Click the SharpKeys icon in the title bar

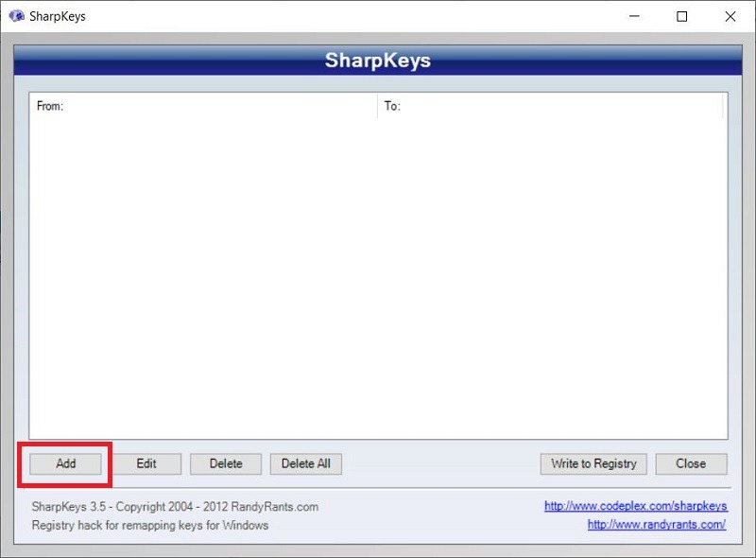(x=16, y=16)
